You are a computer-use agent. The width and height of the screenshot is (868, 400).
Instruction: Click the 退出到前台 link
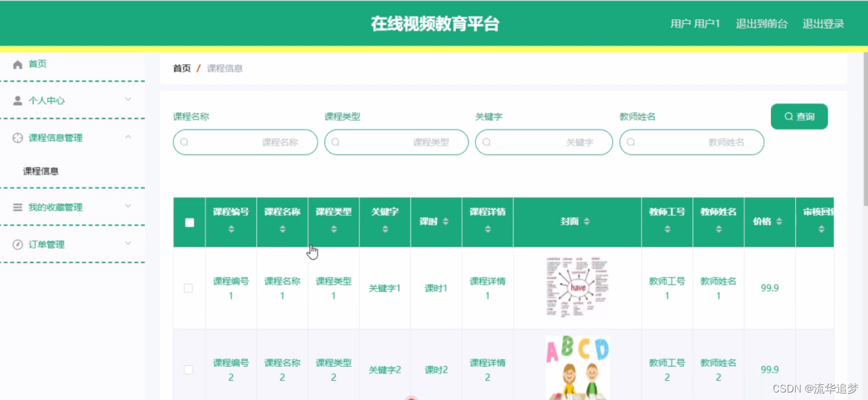[761, 24]
